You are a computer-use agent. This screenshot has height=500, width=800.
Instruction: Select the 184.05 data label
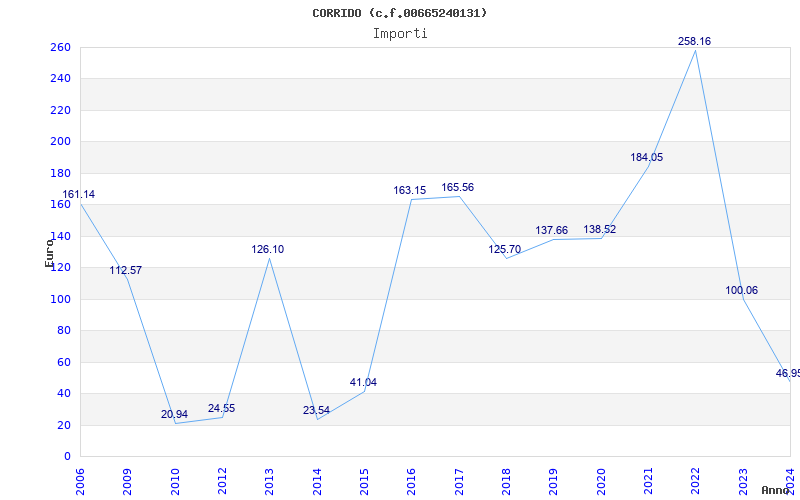point(646,158)
